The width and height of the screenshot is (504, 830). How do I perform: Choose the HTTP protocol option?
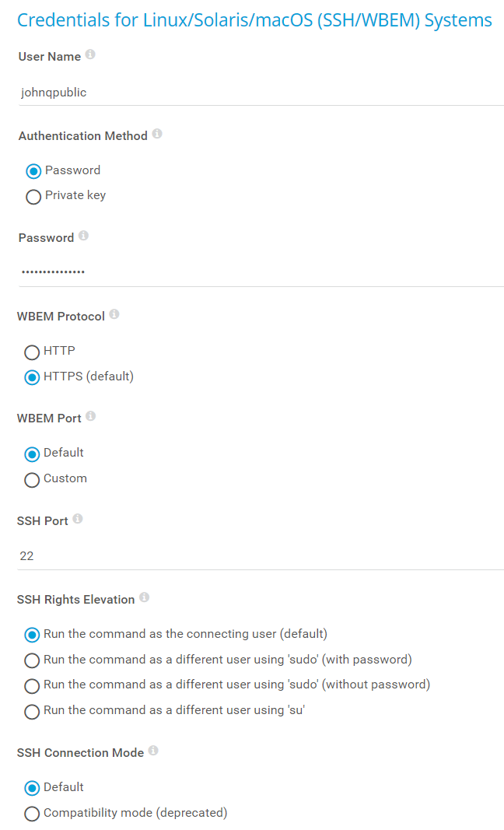[x=32, y=352]
